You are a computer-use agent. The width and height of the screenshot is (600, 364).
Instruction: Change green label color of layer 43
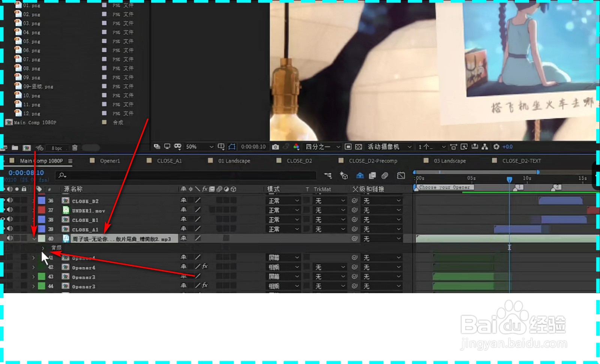point(42,277)
